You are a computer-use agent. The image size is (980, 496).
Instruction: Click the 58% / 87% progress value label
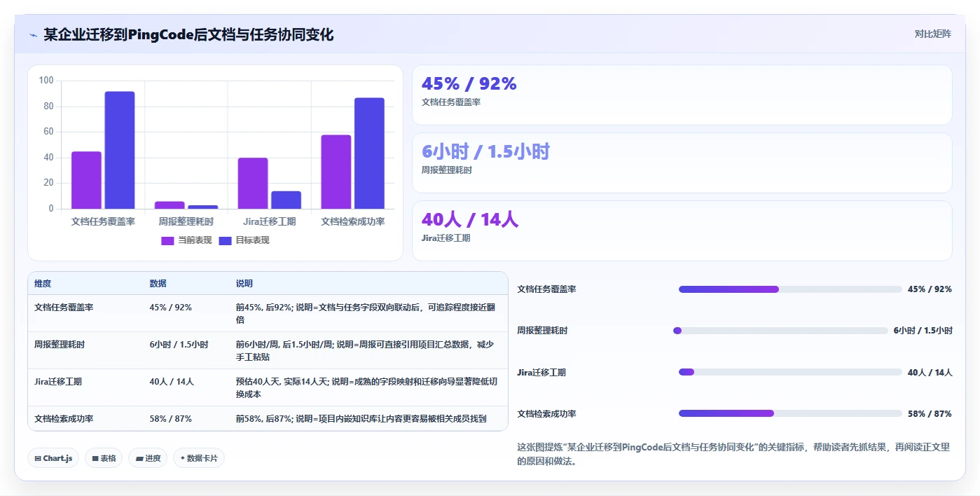coord(930,414)
